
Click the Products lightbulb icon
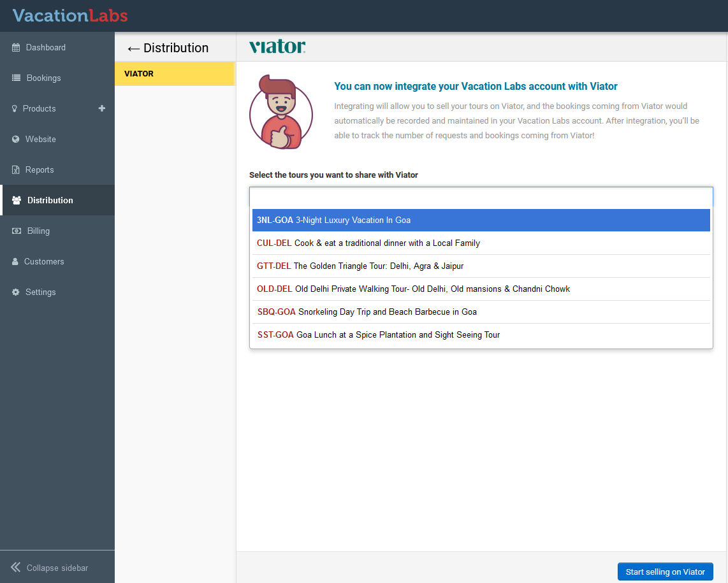(15, 109)
